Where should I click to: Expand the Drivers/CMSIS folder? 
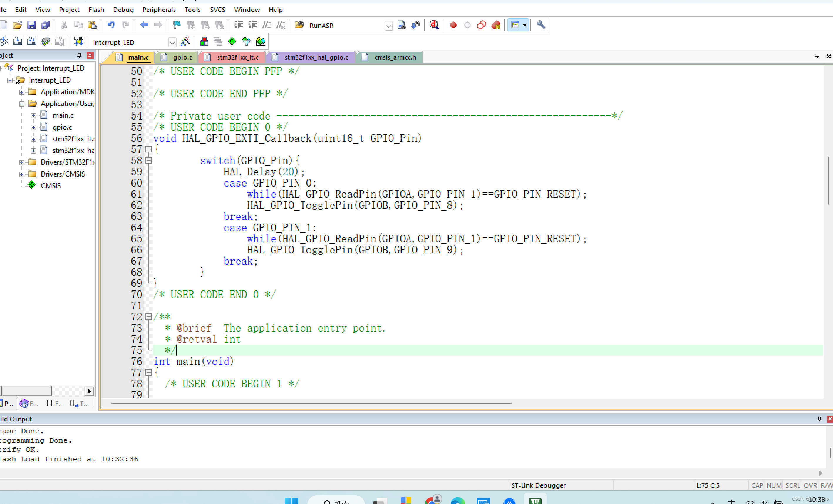(x=22, y=174)
